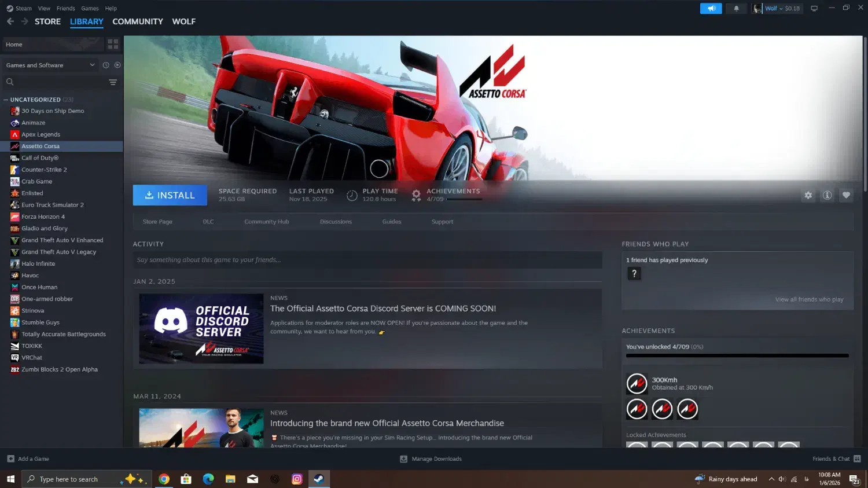This screenshot has width=868, height=488.
Task: Click the game settings gear icon
Action: pos(808,196)
